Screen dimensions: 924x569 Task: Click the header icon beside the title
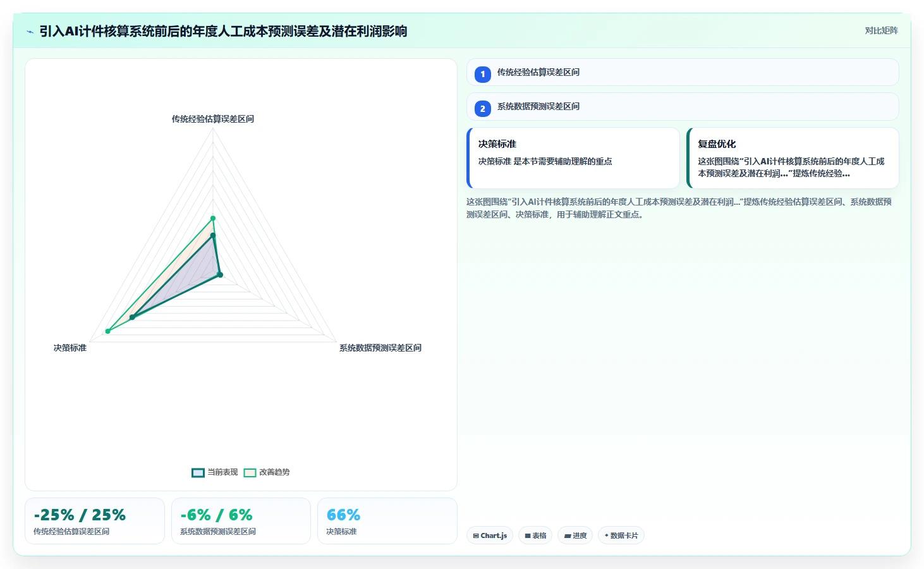coord(30,31)
